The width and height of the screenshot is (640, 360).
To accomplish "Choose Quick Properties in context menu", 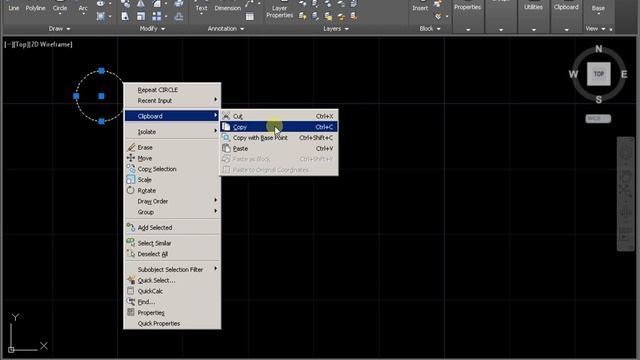I will [x=172, y=324].
